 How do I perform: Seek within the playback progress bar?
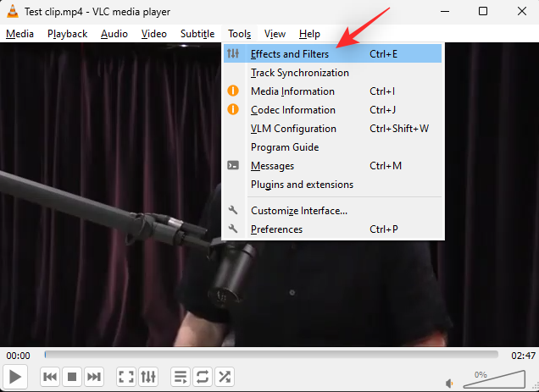pyautogui.click(x=271, y=355)
